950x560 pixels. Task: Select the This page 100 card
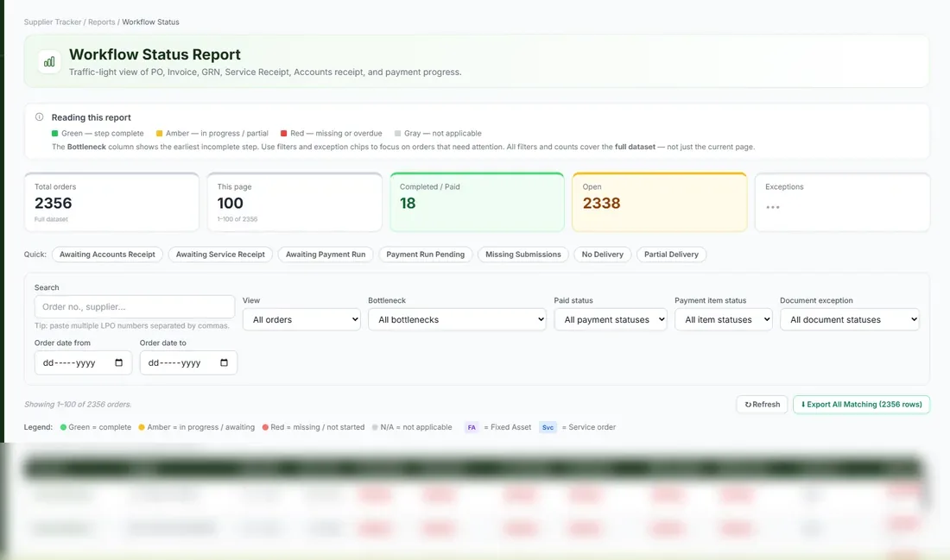[x=294, y=202]
